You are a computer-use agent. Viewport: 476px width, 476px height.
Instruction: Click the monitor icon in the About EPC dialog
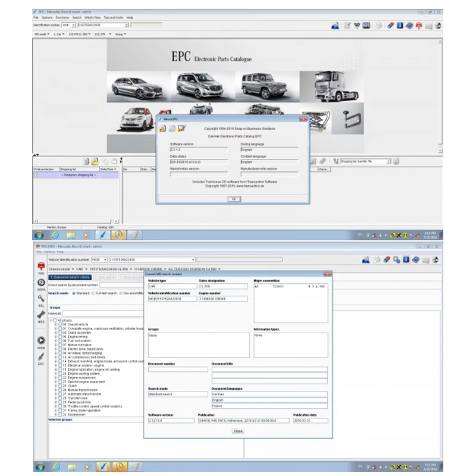pos(181,129)
